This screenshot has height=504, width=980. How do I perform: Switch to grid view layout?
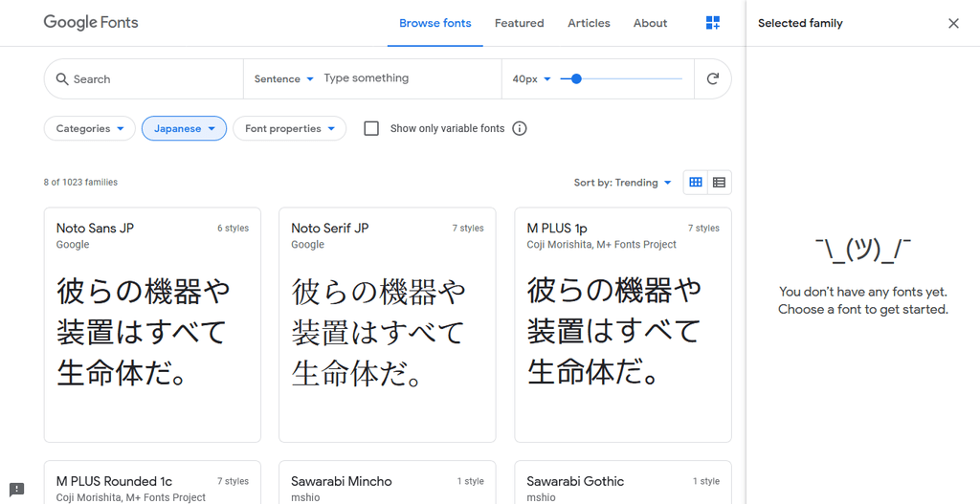(x=696, y=183)
